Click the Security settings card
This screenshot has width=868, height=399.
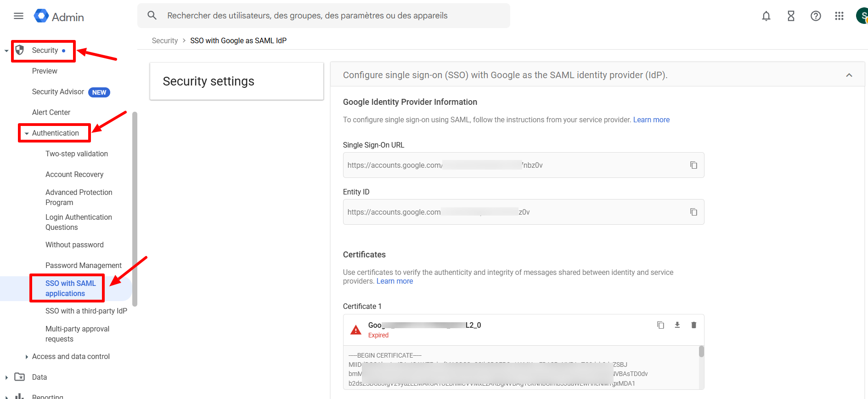point(237,81)
